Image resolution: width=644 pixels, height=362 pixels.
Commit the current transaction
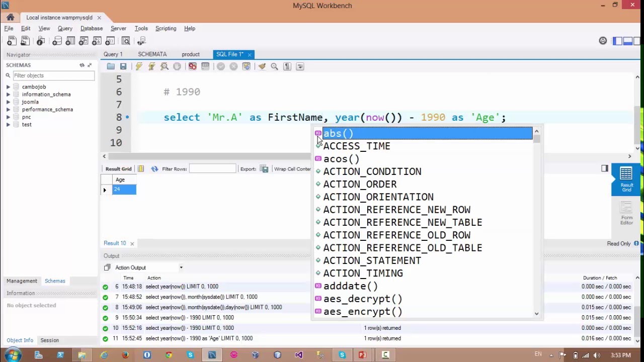(221, 66)
